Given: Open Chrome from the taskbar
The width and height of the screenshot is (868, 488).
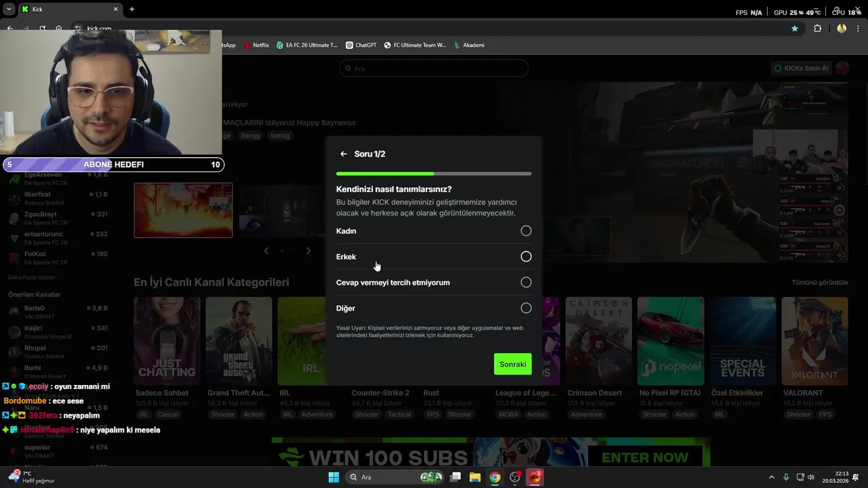Looking at the screenshot, I should point(495,477).
